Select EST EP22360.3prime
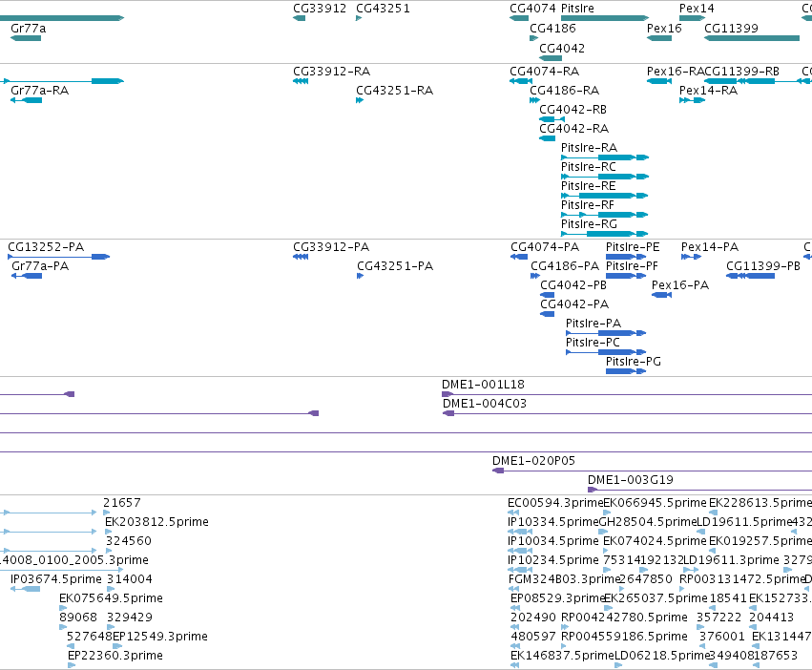The width and height of the screenshot is (812, 670). pyautogui.click(x=72, y=665)
